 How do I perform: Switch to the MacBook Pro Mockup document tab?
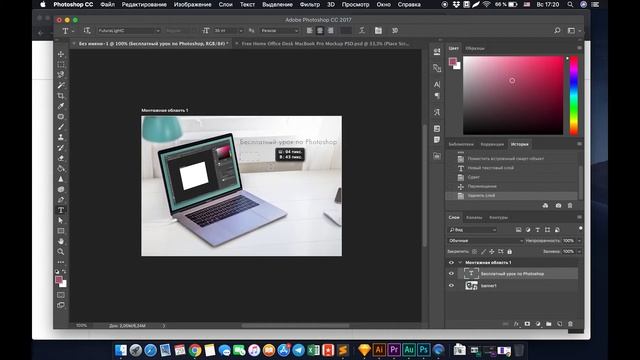click(x=325, y=43)
